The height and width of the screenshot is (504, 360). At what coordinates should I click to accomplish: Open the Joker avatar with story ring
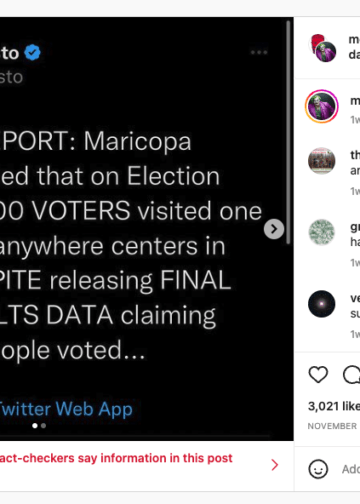(322, 106)
